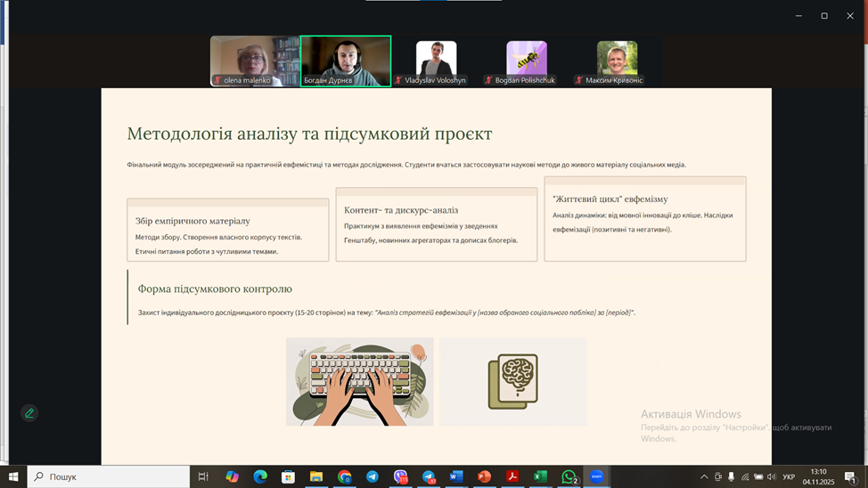Screen dimensions: 868x488
Task: Expand hidden system tray icons chevron
Action: tap(704, 477)
